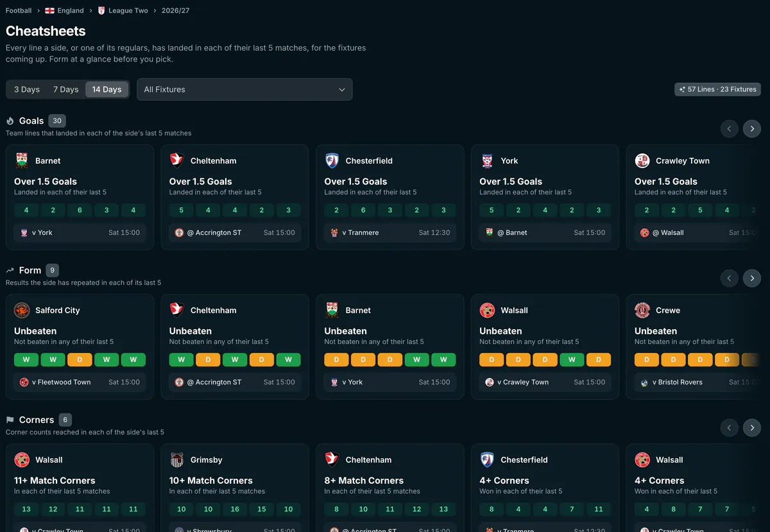
Task: Open the 2026/27 season breadcrumb
Action: pos(175,11)
